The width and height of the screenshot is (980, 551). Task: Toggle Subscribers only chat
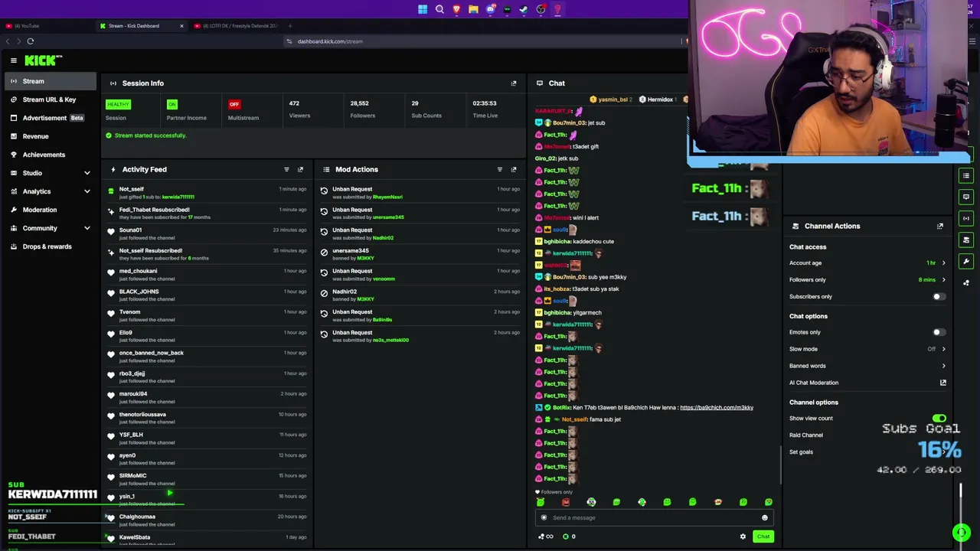tap(938, 297)
